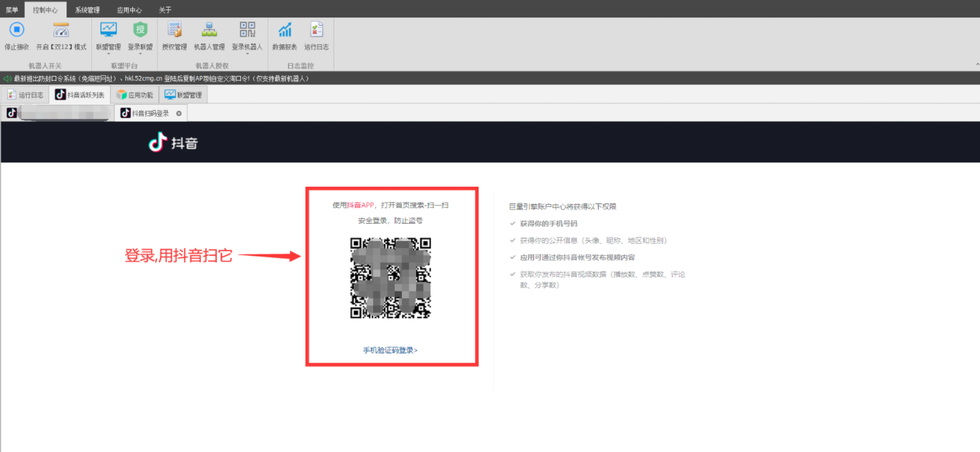Switch to the 控制中心 ribbon tab
980x452 pixels.
point(46,9)
